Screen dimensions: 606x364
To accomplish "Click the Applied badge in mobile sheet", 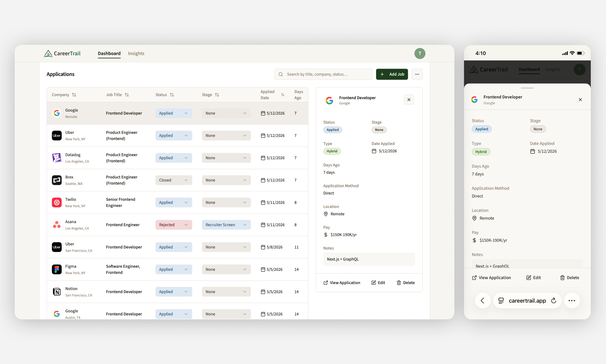I will [482, 129].
